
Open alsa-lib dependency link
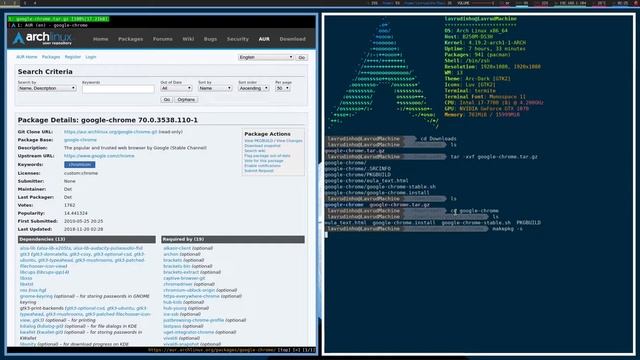27,248
